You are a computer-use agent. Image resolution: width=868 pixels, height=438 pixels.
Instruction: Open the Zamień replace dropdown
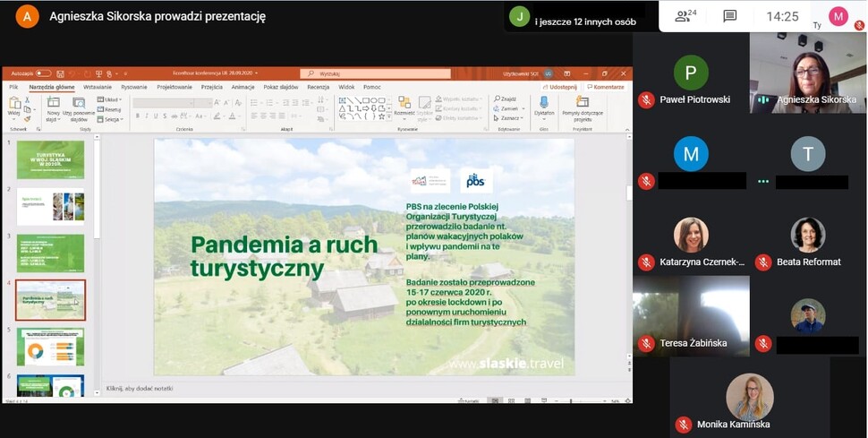click(509, 108)
